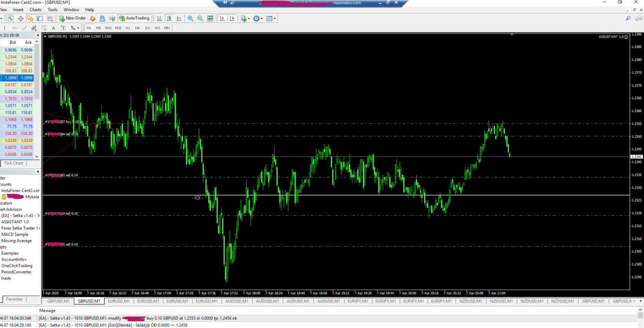
Task: Open the chat bubble icon
Action: 639,18
